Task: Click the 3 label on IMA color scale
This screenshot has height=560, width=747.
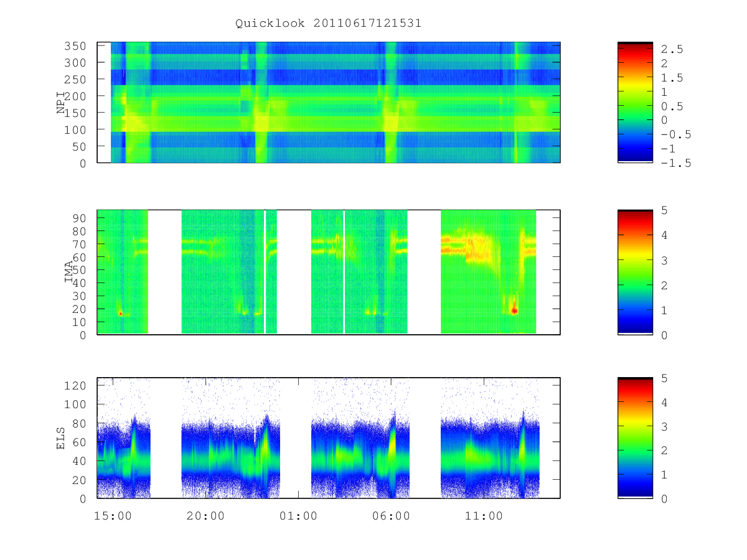Action: pyautogui.click(x=664, y=260)
